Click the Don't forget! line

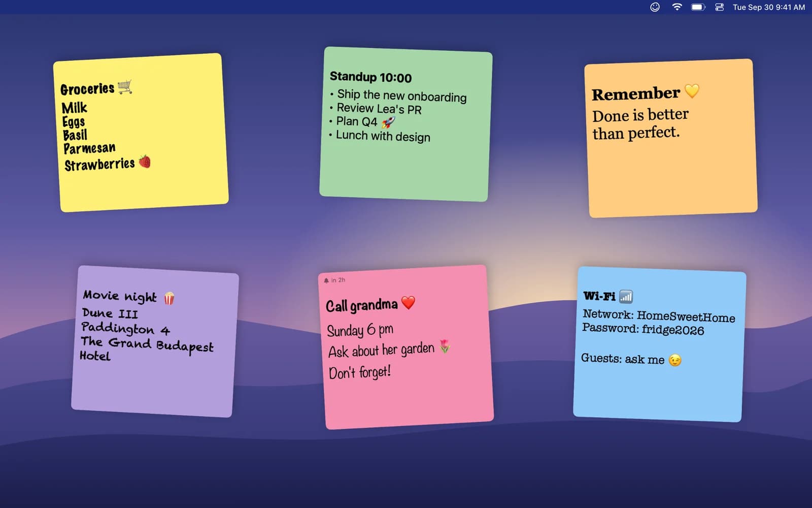tap(360, 372)
